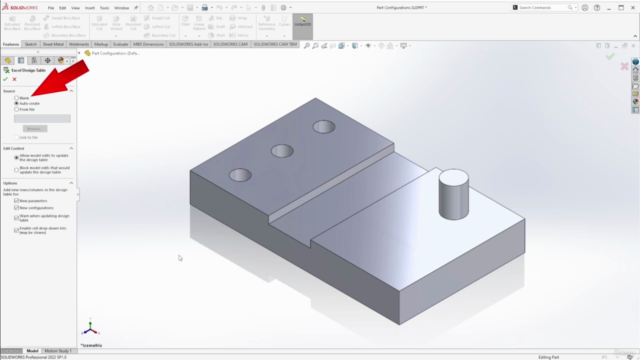
Task: Open the FeatureManager design tree tab
Action: (x=8, y=60)
